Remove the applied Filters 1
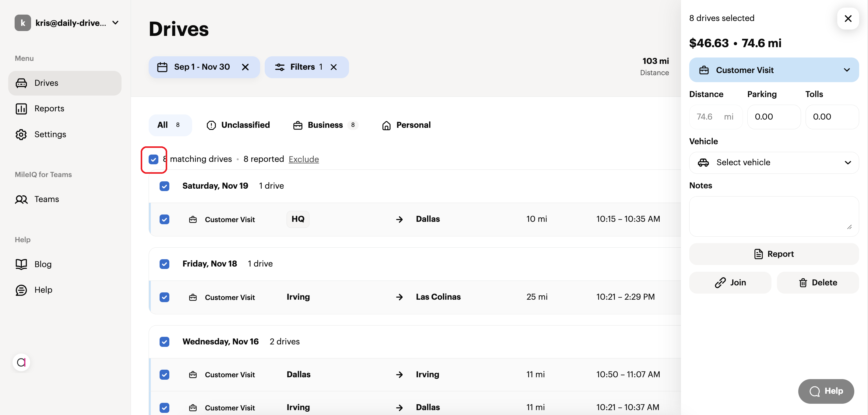Image resolution: width=868 pixels, height=415 pixels. click(x=333, y=67)
